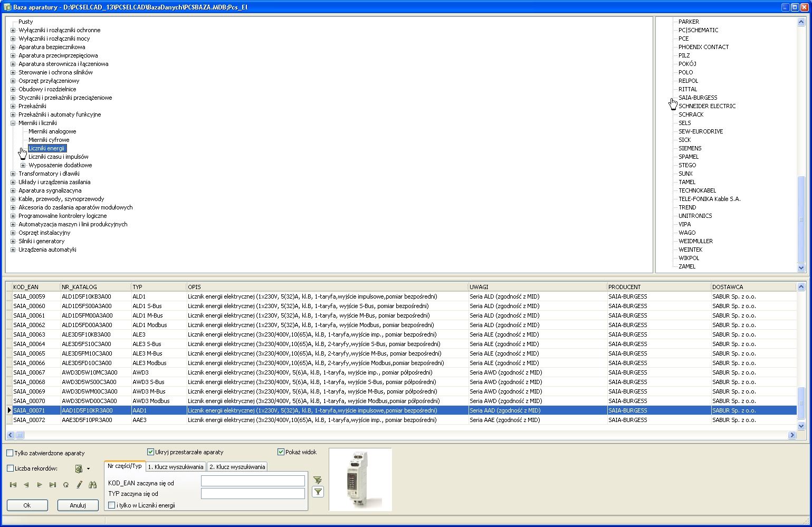Select Mierniki cyfrowe in the tree
Viewport: 812px width, 527px height.
tap(49, 140)
